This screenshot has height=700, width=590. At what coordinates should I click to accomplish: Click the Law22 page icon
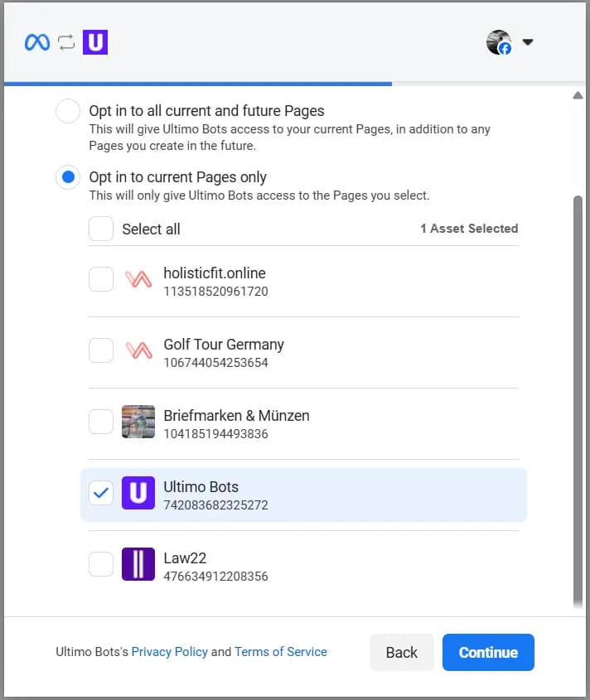click(138, 564)
